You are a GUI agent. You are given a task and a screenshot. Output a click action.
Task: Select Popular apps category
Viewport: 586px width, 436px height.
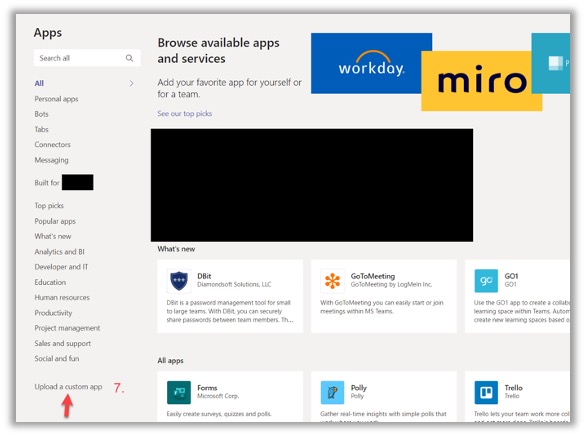click(x=55, y=221)
